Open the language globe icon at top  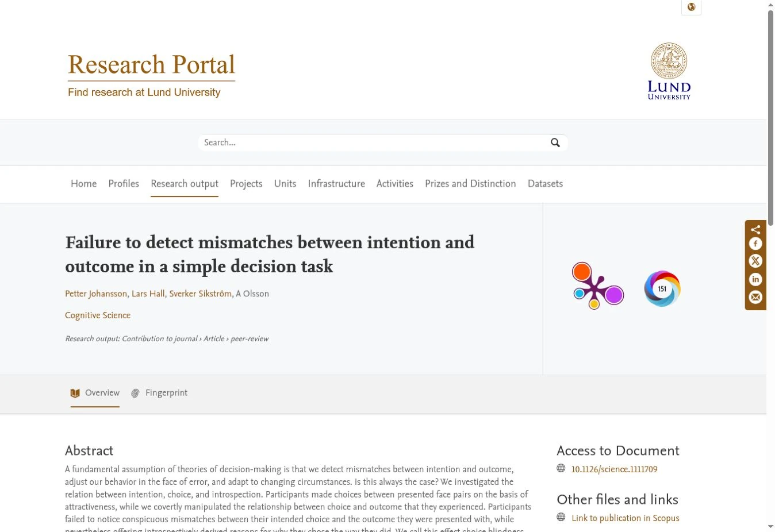pyautogui.click(x=691, y=7)
